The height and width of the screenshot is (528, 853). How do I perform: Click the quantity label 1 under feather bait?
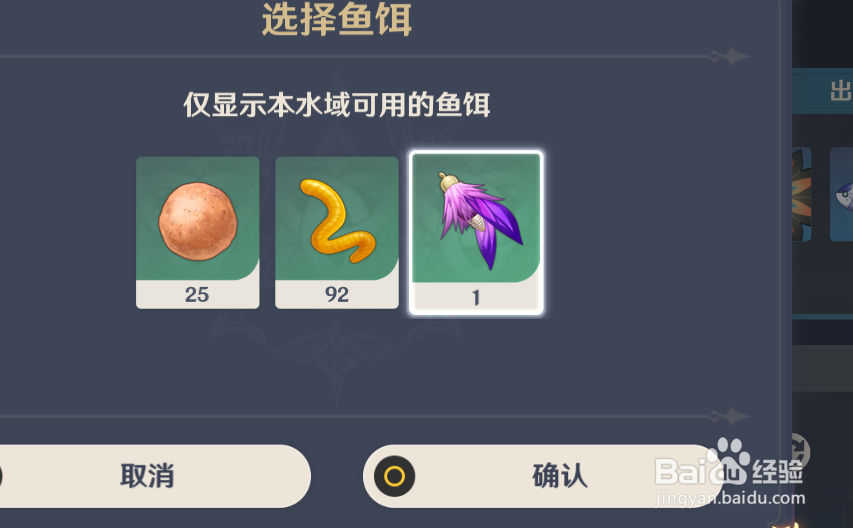point(476,298)
